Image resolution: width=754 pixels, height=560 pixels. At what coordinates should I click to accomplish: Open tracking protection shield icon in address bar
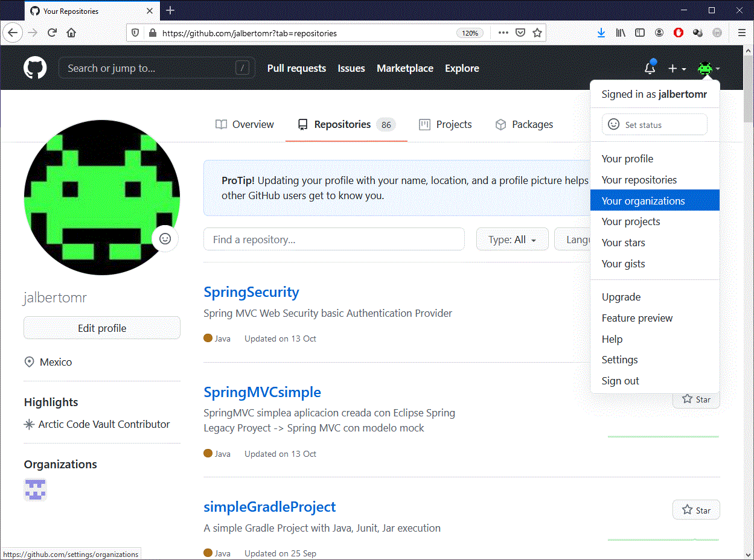click(135, 33)
